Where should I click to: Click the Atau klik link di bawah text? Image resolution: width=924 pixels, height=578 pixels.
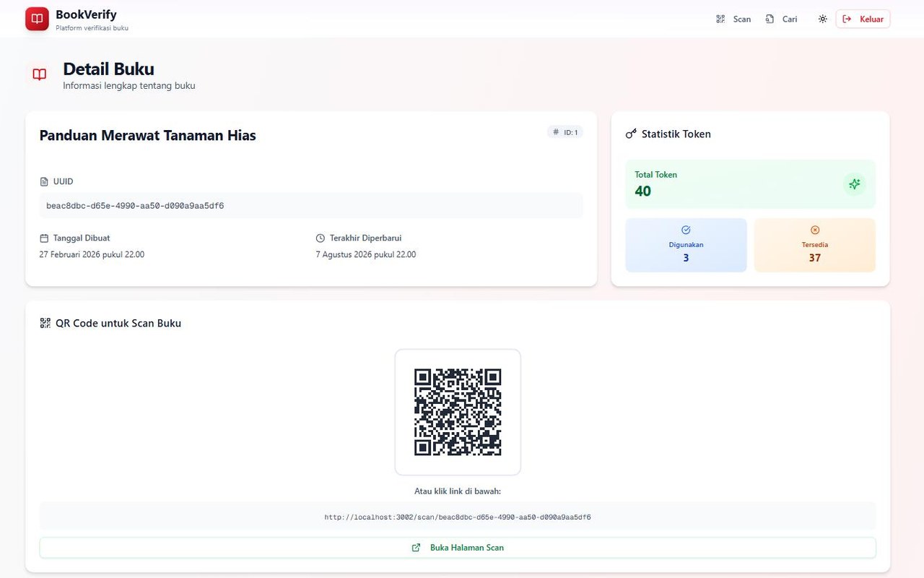point(458,491)
